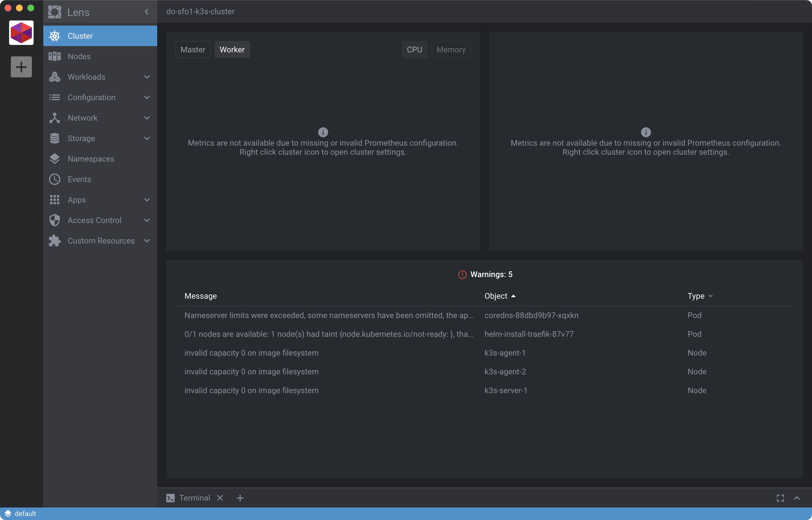This screenshot has width=812, height=520.
Task: Click the Namespaces layers icon
Action: 54,159
